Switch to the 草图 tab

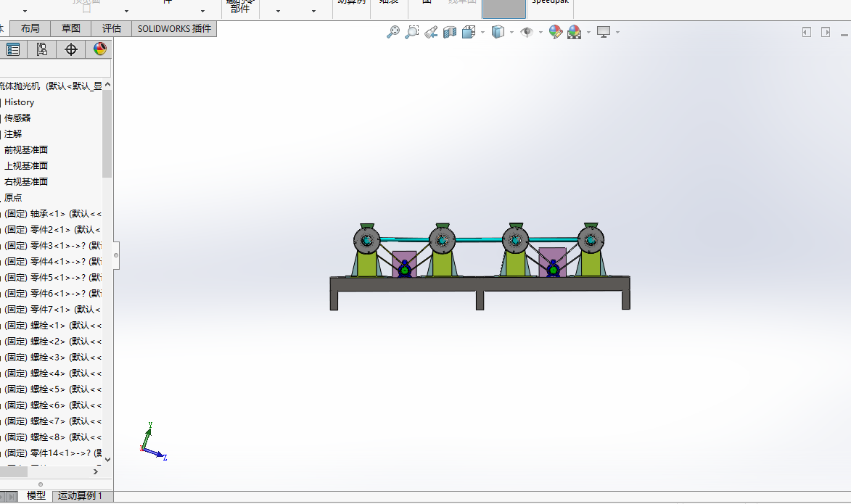70,29
